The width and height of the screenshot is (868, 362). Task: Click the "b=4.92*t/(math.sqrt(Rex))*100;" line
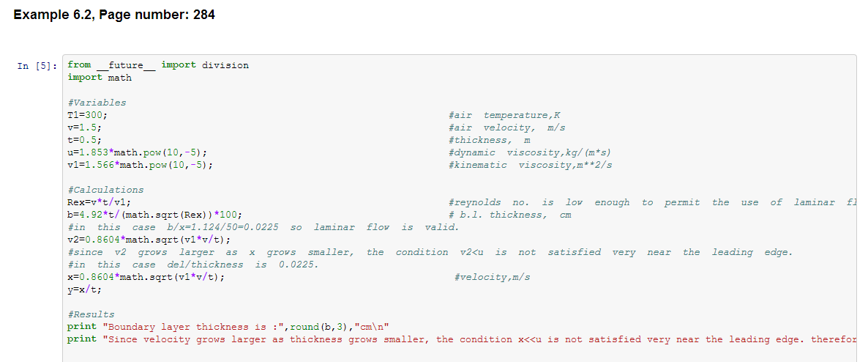pos(154,215)
